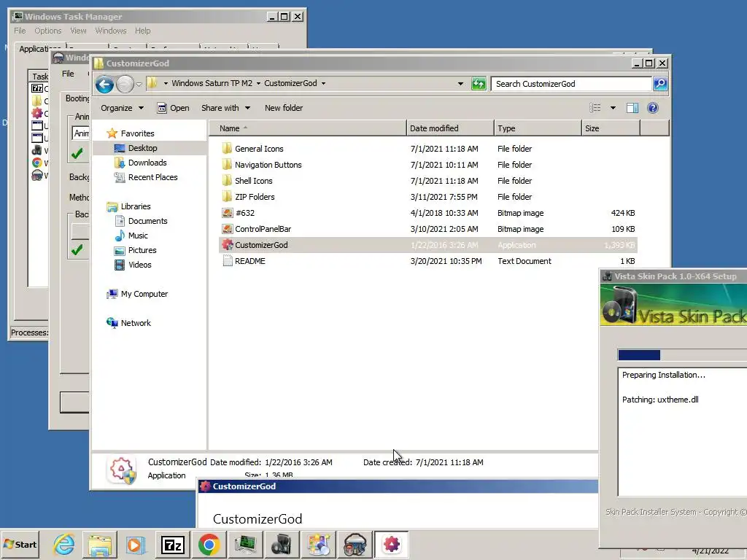Click the green Refresh button beside address bar

pos(479,84)
